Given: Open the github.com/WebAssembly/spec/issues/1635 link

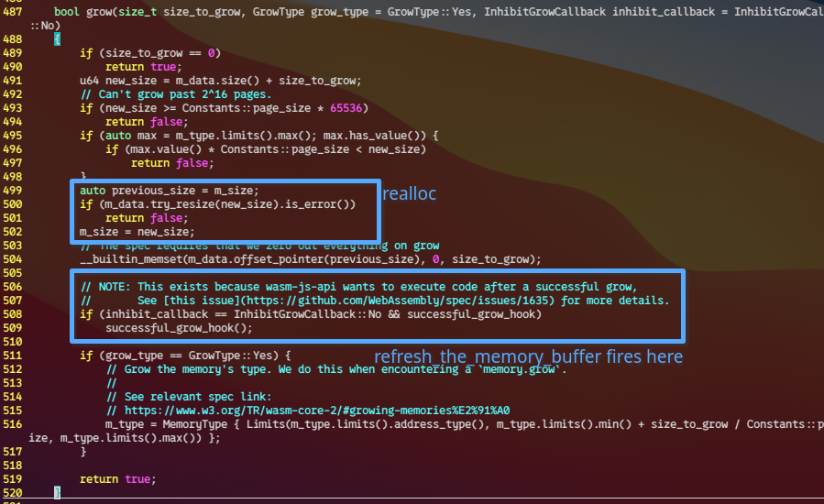Looking at the screenshot, I should point(400,300).
